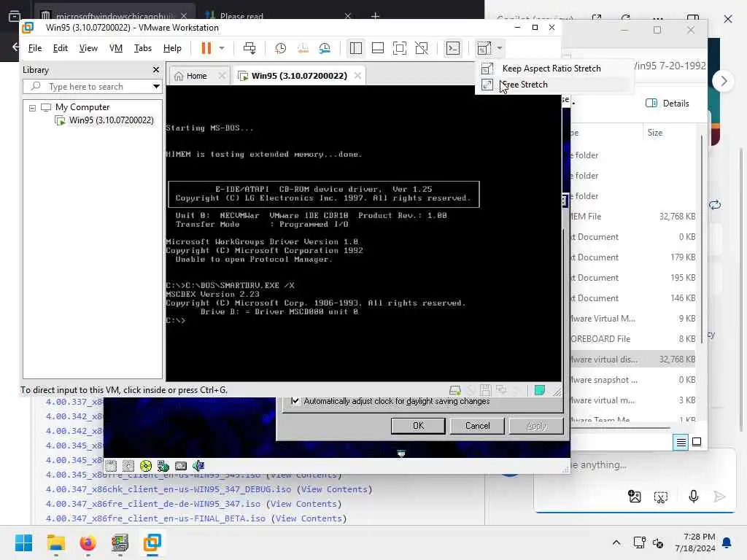Switch to Unity mode icon

(422, 48)
